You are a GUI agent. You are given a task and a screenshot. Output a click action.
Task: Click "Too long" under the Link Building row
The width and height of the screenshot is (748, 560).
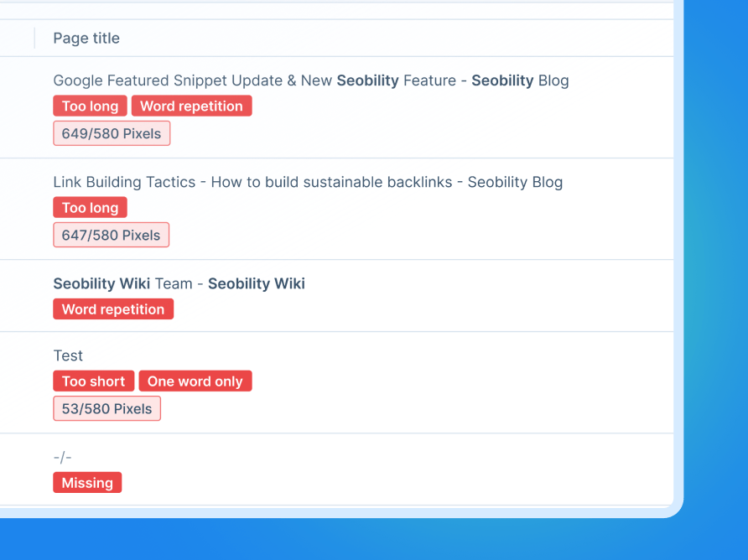point(90,207)
